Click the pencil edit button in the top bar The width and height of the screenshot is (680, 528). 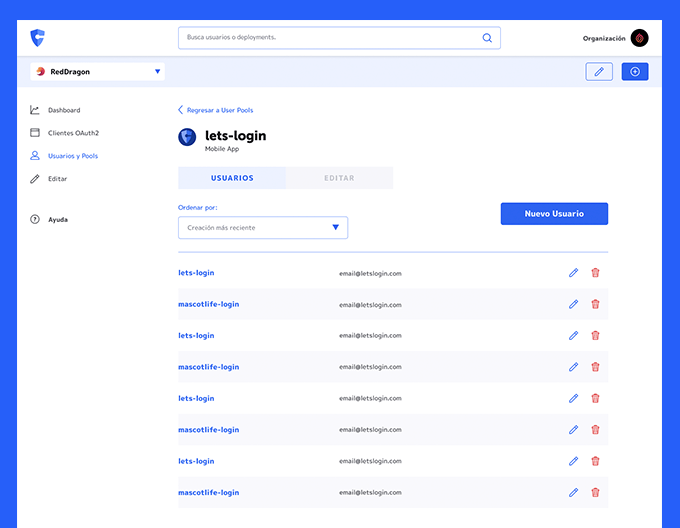click(599, 71)
